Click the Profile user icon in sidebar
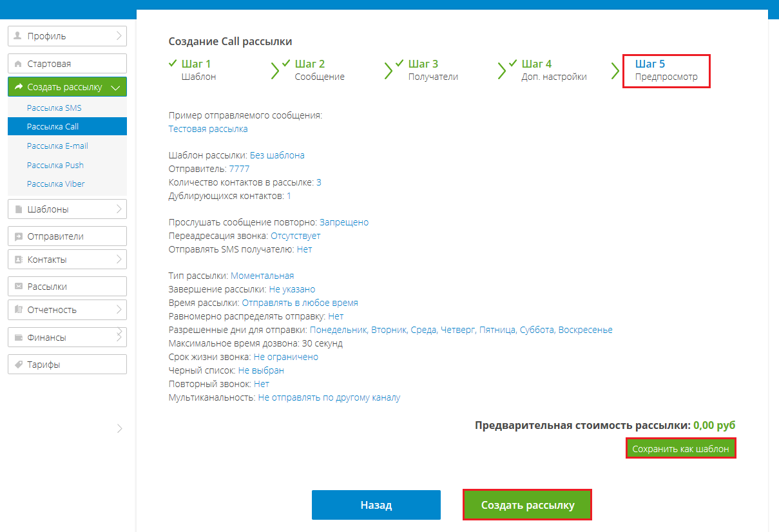The width and height of the screenshot is (779, 532). [18, 36]
